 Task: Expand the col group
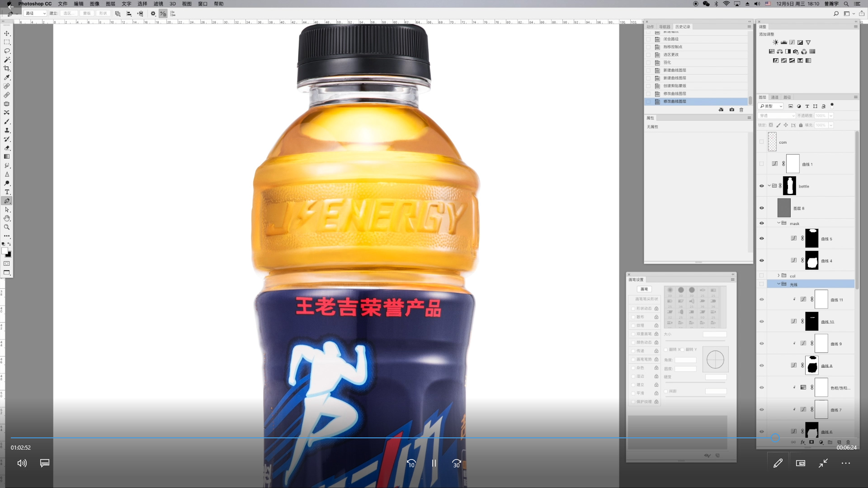coord(779,275)
